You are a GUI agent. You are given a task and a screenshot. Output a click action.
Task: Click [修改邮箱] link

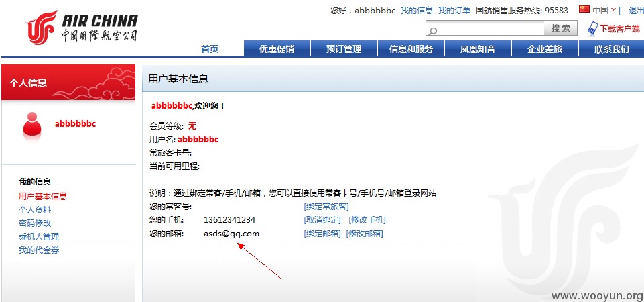click(365, 234)
